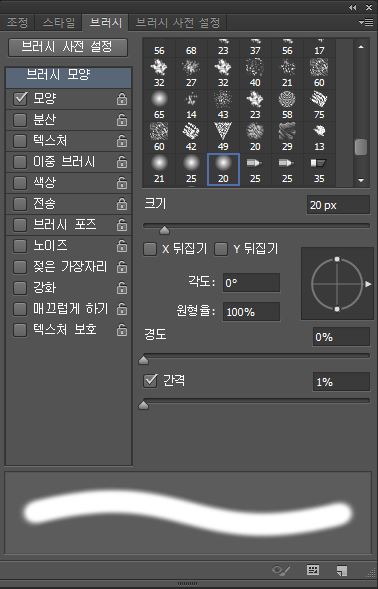Uncheck the 간격 checkbox
Viewport: 378px width, 589px height.
(150, 381)
